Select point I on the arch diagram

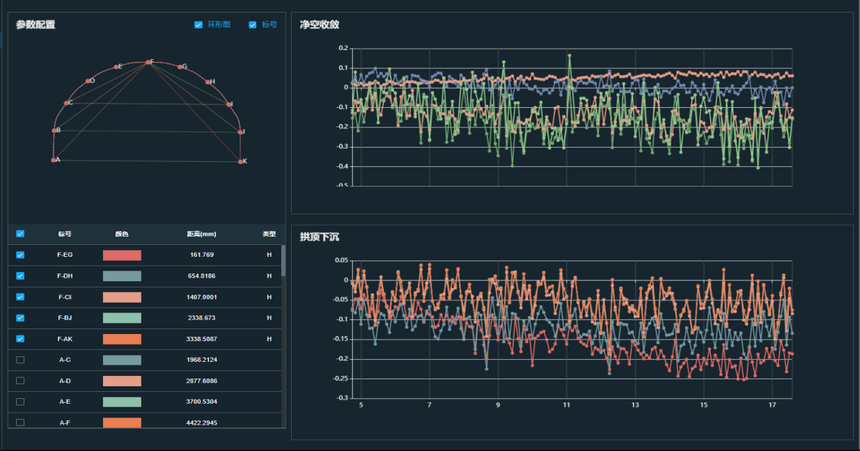(x=229, y=104)
